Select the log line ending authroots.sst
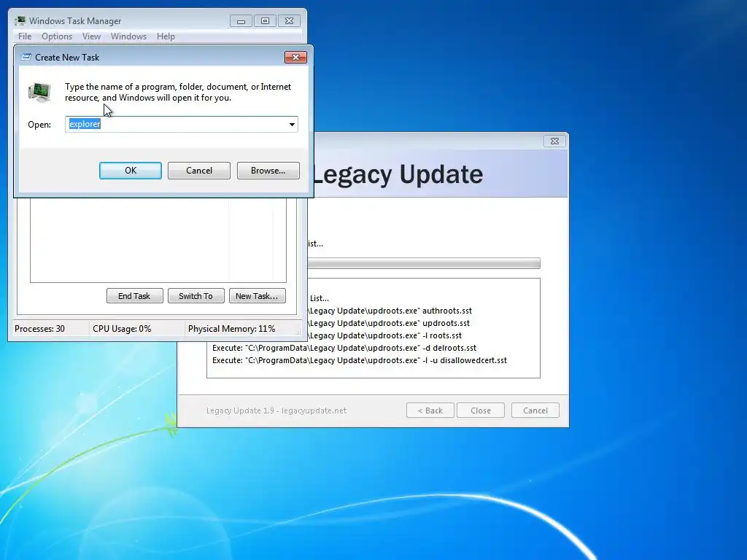Screen dimensions: 747x560 (x=391, y=311)
